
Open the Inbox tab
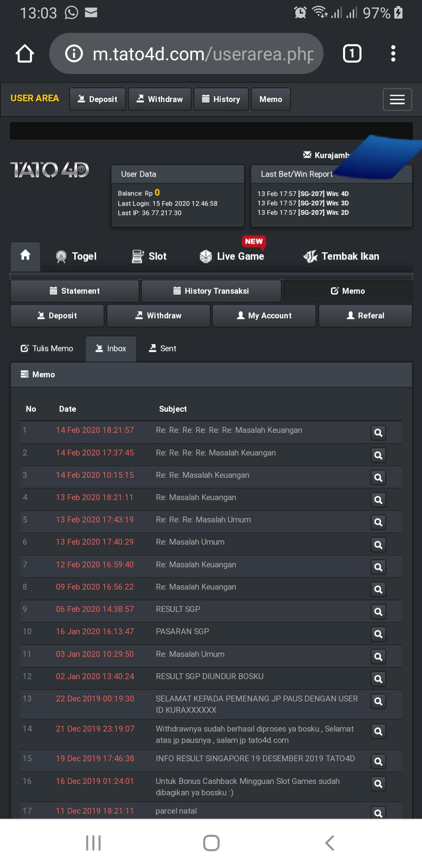pos(111,348)
